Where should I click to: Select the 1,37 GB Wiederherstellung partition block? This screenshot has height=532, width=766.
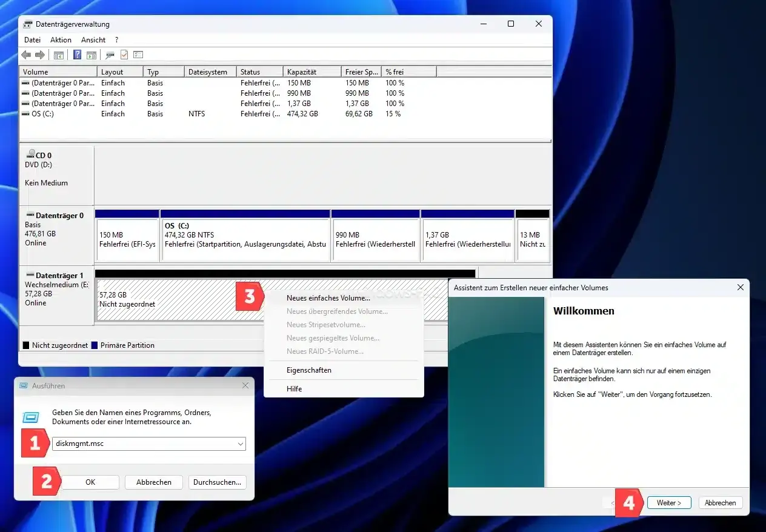468,236
